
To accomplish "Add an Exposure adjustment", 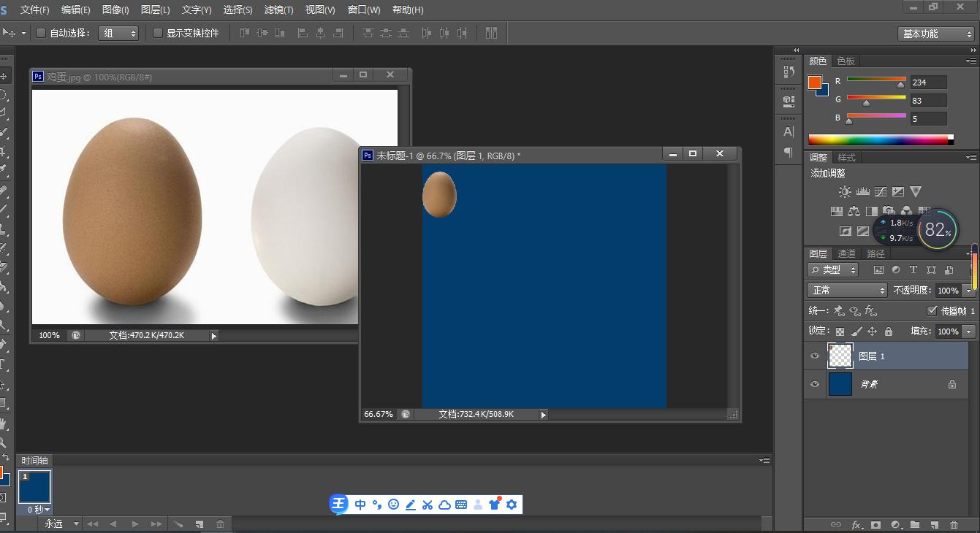I will (x=898, y=192).
